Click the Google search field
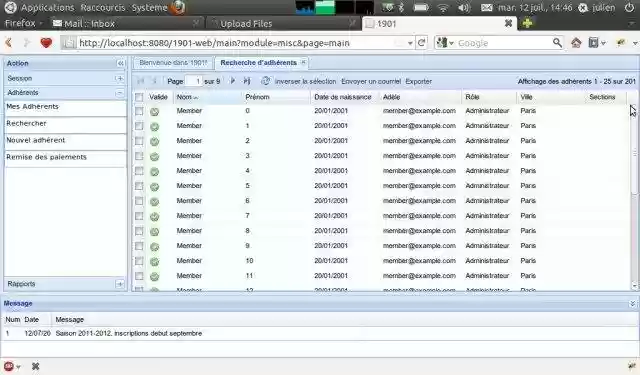The height and width of the screenshot is (375, 640). [x=504, y=43]
